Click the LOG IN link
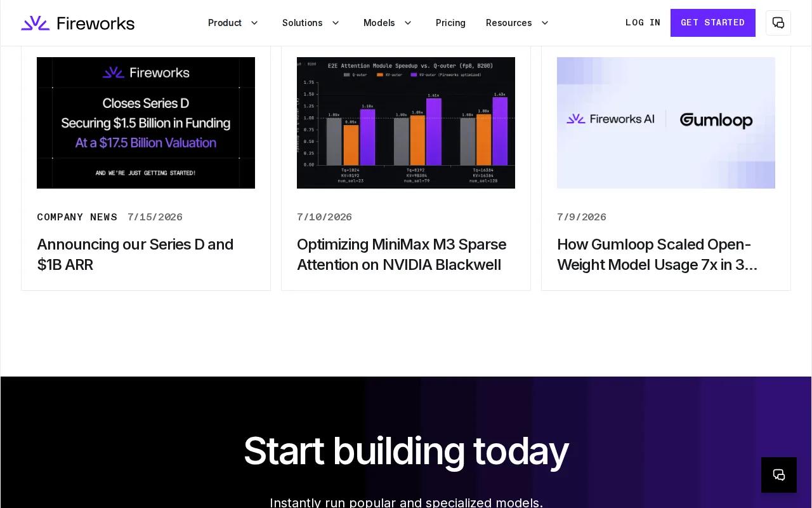The image size is (812, 508). (643, 23)
